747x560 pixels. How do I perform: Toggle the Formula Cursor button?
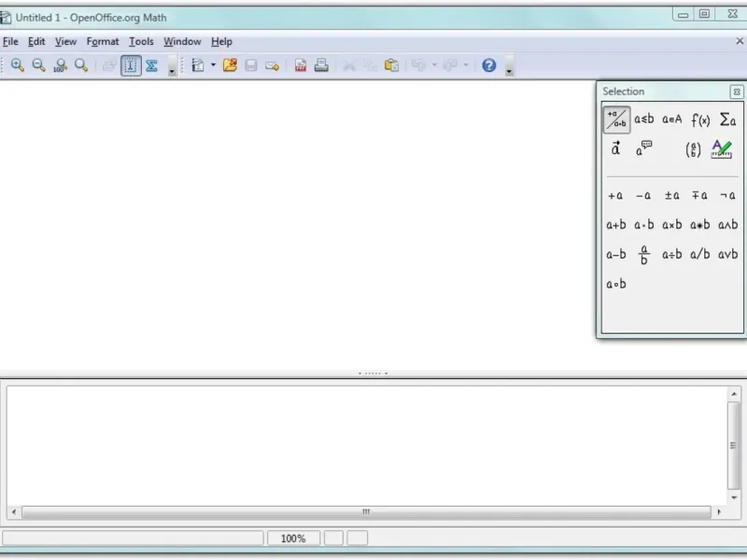pos(131,65)
